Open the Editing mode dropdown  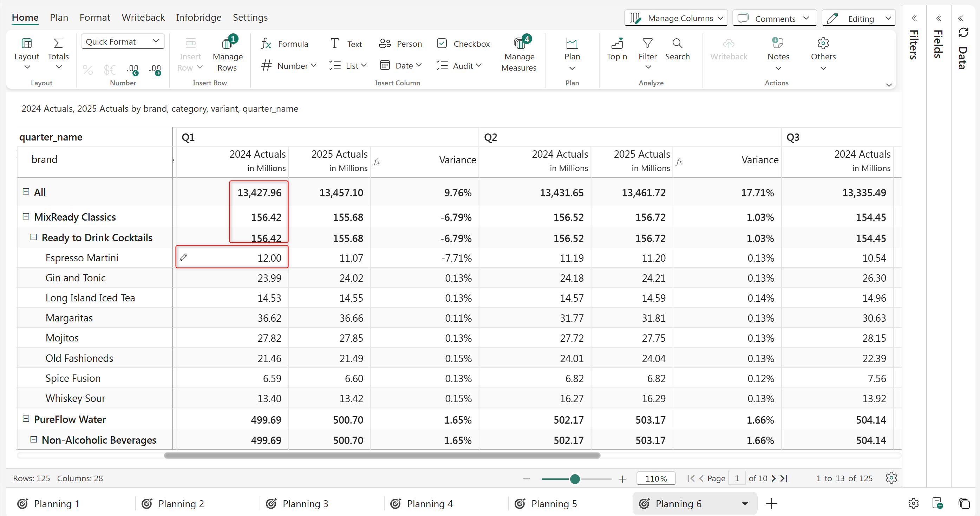click(858, 18)
